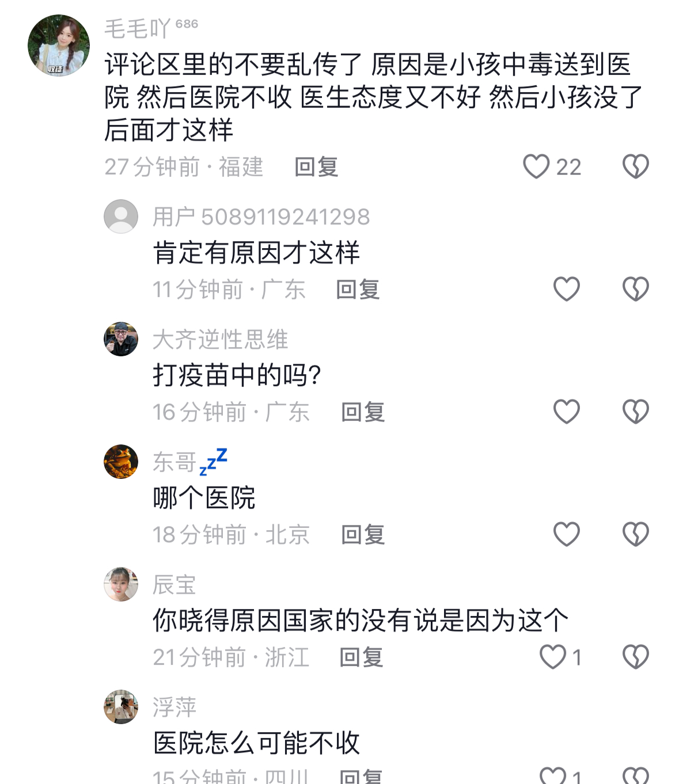
Task: Reply to 东哥's comment from 北京
Action: [363, 534]
